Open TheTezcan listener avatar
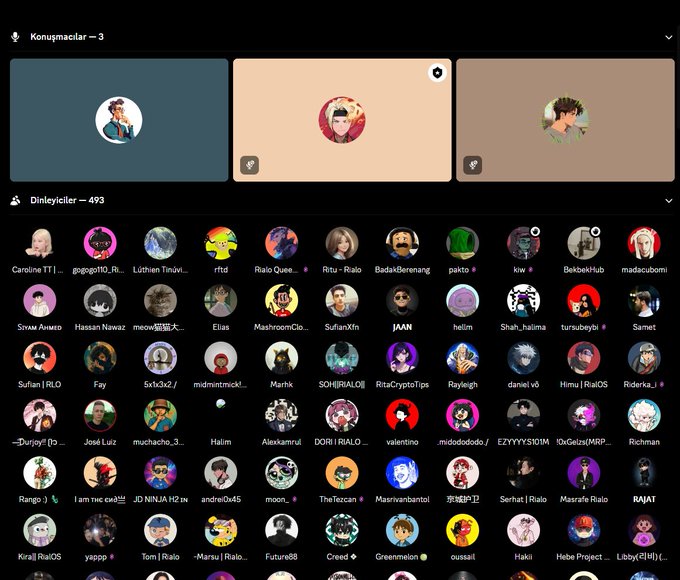680x580 pixels. (342, 473)
